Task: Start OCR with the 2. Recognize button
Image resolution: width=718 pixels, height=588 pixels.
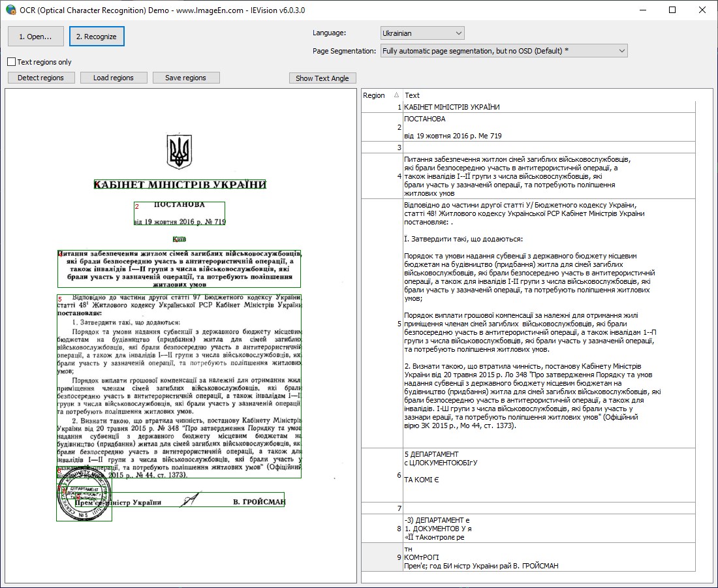Action: (97, 37)
